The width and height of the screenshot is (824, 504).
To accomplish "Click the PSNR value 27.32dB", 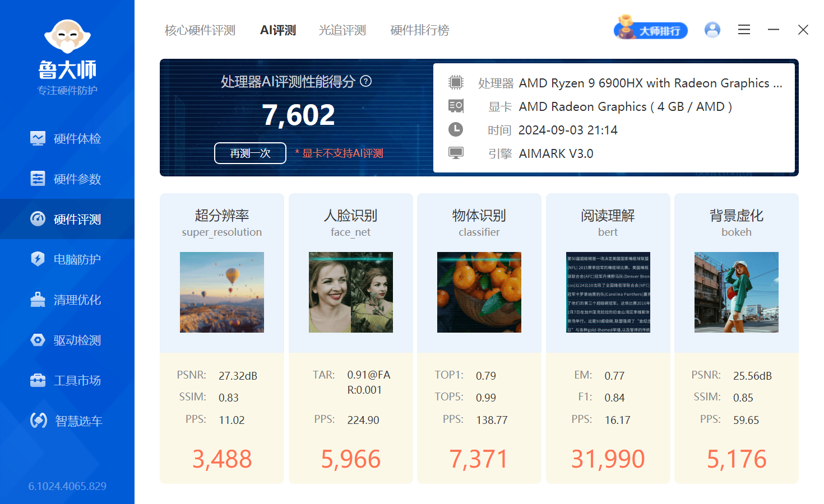I will click(x=238, y=376).
